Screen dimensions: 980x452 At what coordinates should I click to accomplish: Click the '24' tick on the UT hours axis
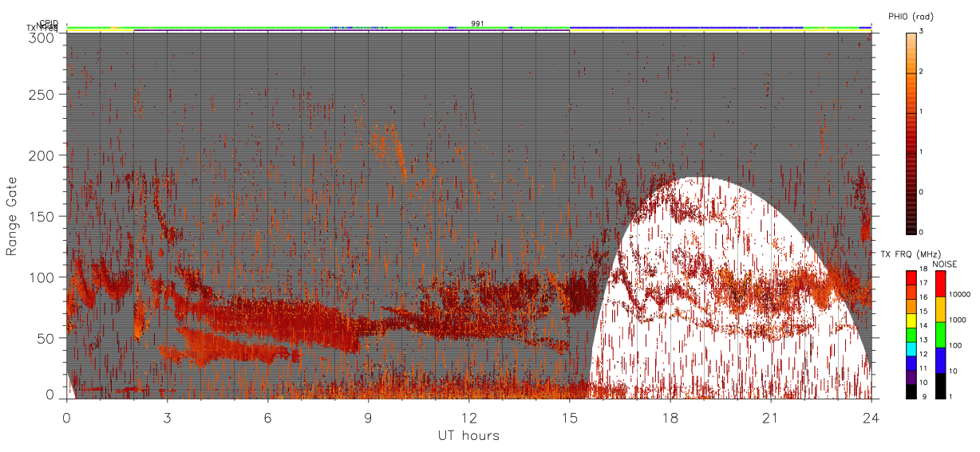click(x=871, y=417)
